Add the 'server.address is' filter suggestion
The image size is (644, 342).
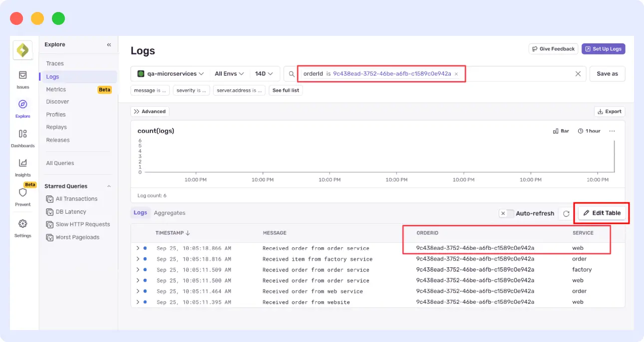tap(240, 90)
